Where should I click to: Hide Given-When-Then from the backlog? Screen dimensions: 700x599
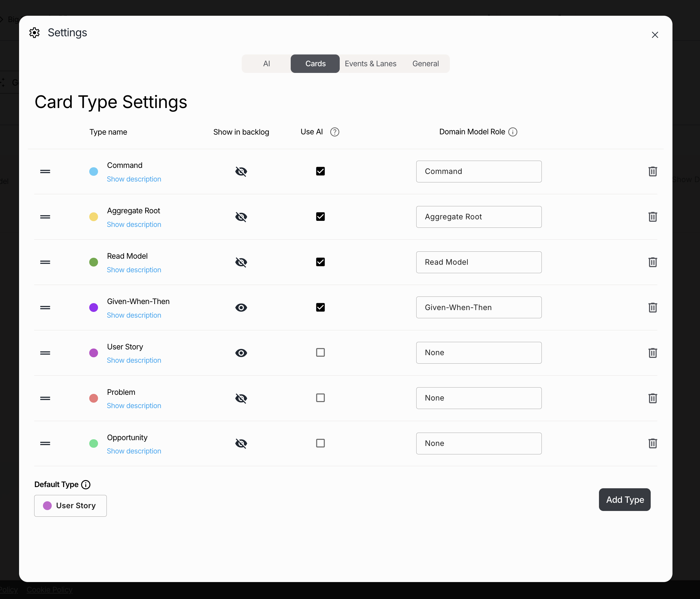pos(241,307)
